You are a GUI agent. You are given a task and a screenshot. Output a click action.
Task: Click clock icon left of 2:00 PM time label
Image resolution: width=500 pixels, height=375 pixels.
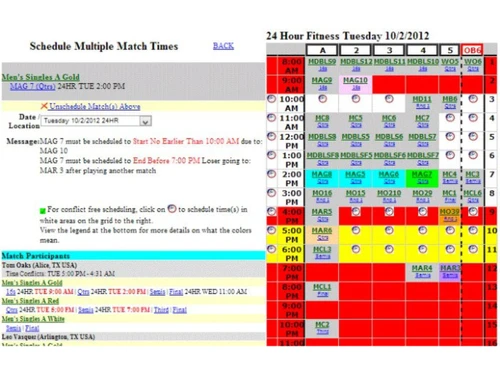tap(272, 174)
